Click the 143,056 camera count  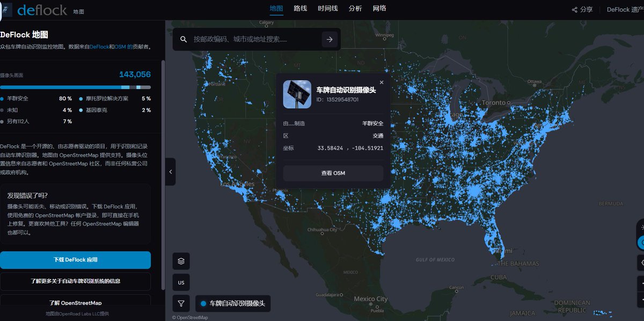135,75
